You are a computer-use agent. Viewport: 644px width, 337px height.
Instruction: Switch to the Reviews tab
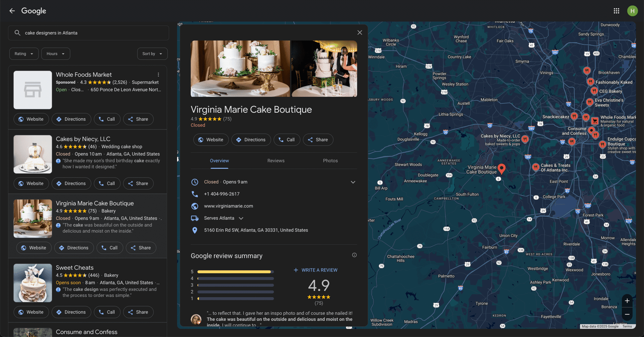pos(276,160)
